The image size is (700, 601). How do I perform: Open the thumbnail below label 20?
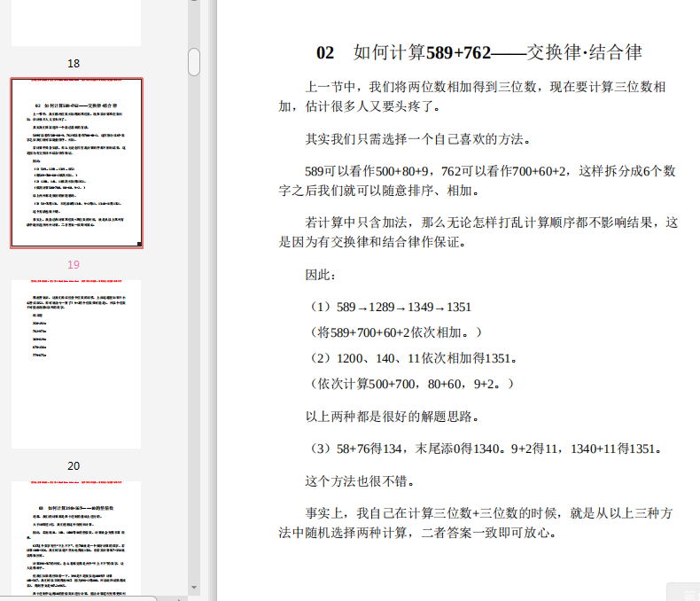coord(76,538)
